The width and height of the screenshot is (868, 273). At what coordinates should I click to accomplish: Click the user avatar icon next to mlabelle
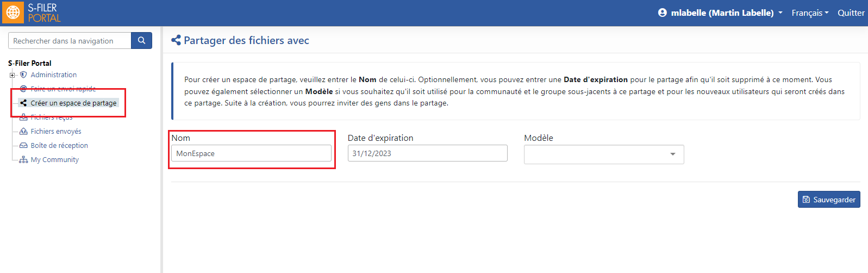(x=662, y=13)
